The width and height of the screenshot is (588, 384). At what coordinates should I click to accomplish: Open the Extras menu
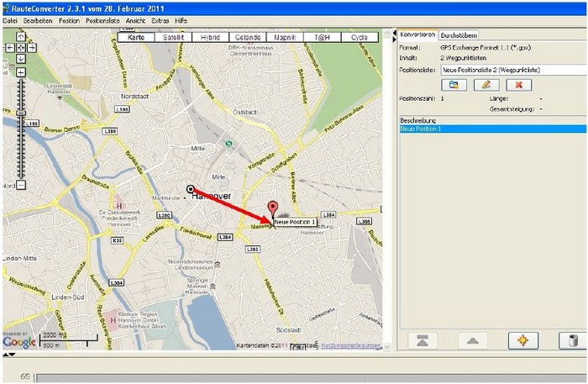(x=160, y=21)
